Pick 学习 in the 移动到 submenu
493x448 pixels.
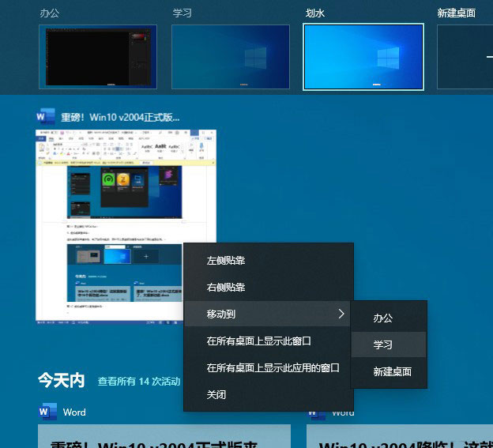(383, 344)
